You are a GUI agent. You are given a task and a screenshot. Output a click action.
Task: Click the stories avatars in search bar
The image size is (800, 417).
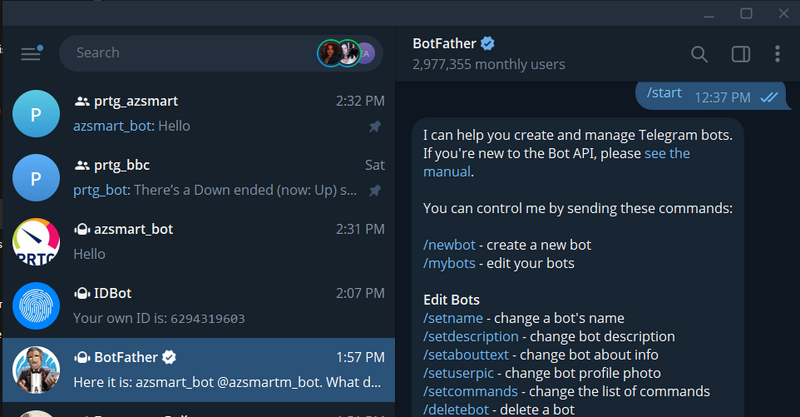345,53
